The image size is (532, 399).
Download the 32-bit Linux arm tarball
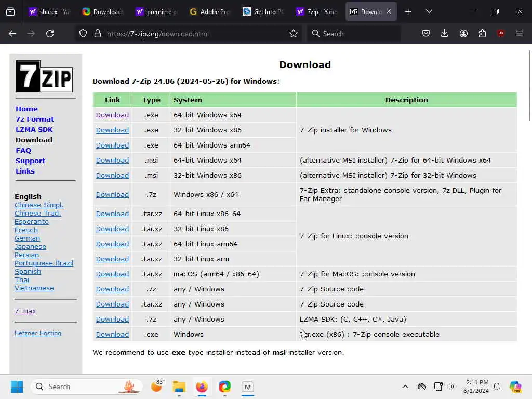click(112, 259)
